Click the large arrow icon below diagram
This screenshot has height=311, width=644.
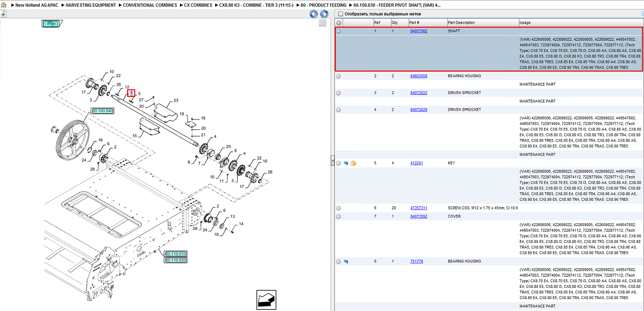click(x=266, y=299)
